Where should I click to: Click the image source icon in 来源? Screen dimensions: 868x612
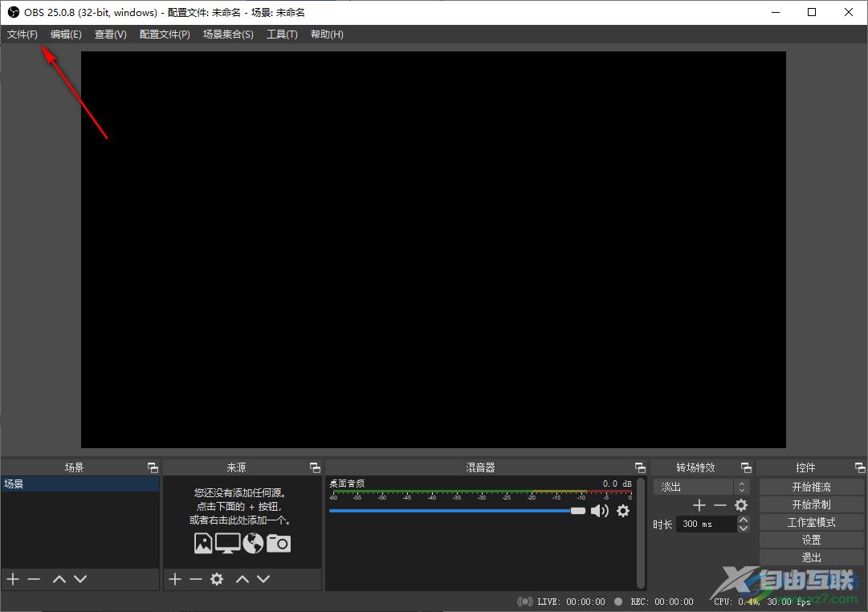[x=203, y=543]
